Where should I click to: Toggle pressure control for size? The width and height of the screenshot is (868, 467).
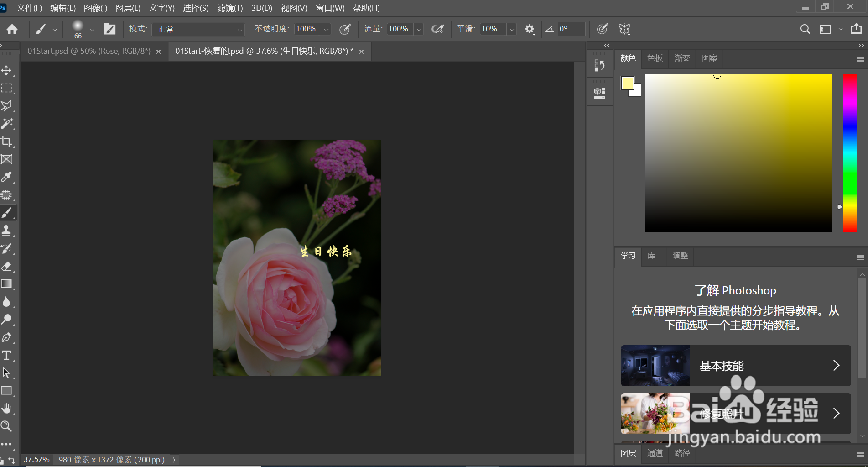point(602,29)
